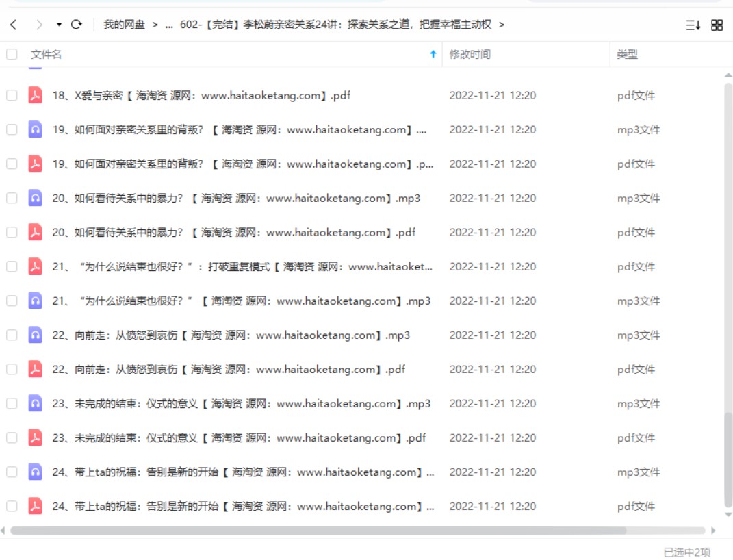Expand the breadcrumb trailing chevron
The image size is (733, 560).
[x=502, y=25]
